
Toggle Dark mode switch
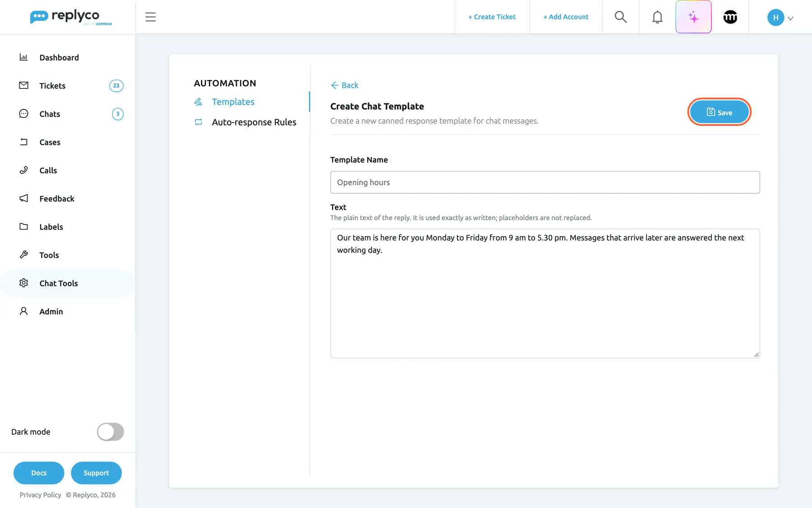pos(111,432)
